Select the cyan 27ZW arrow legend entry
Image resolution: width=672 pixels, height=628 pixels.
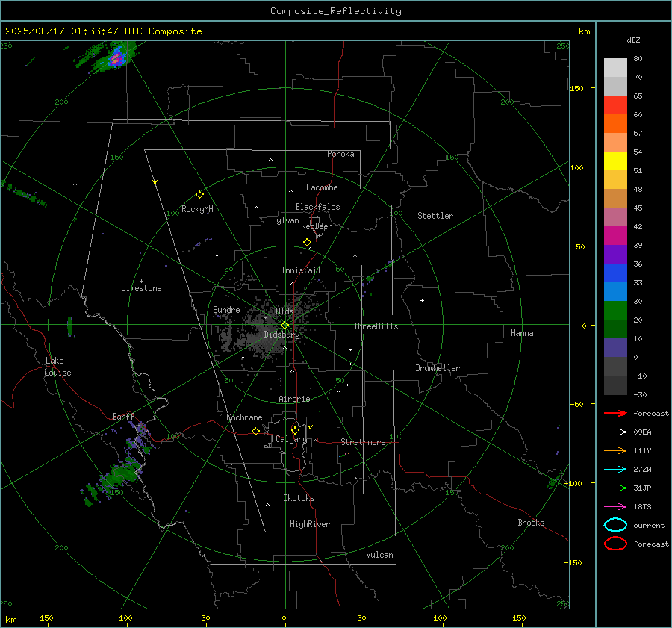[x=615, y=470]
